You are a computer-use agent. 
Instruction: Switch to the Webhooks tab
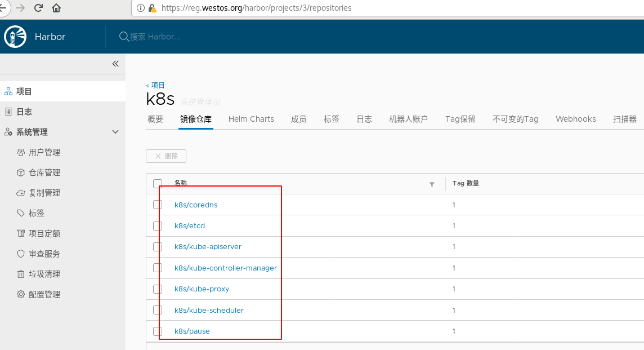pyautogui.click(x=575, y=119)
